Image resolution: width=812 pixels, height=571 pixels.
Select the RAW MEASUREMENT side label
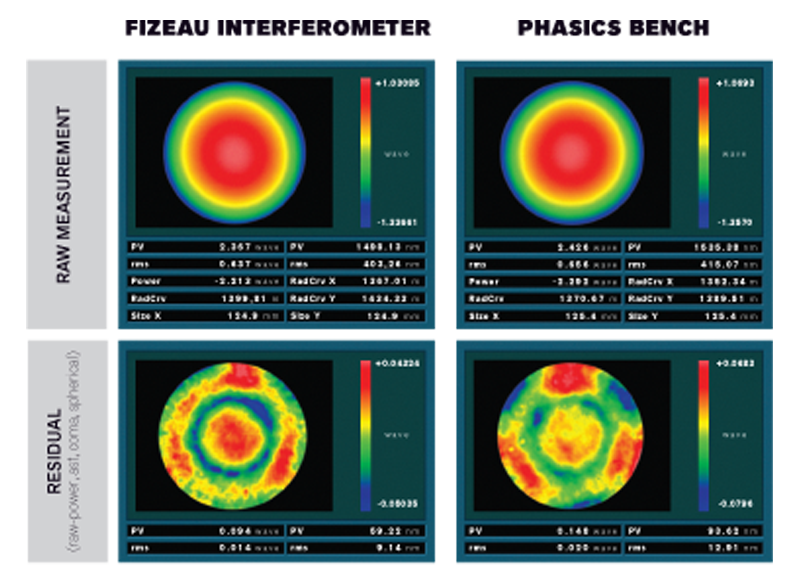63,195
